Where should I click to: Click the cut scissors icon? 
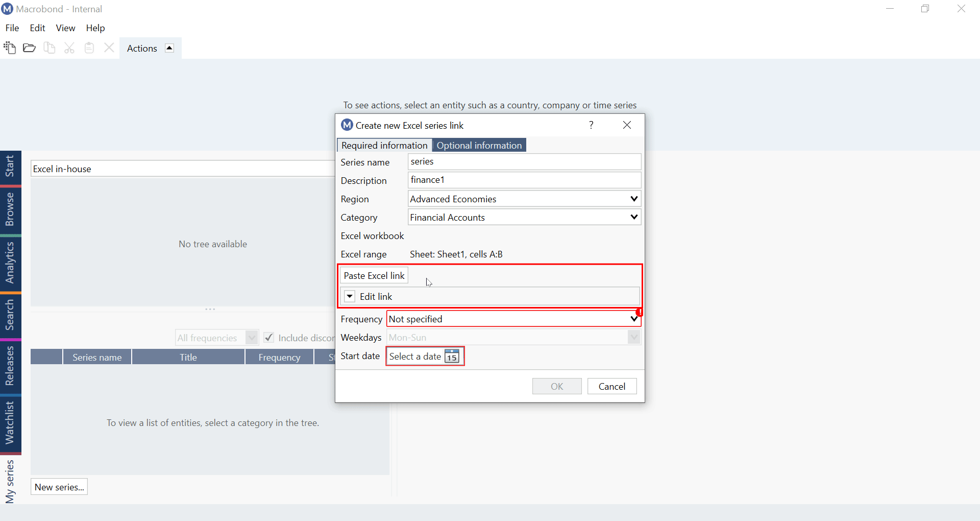coord(69,48)
